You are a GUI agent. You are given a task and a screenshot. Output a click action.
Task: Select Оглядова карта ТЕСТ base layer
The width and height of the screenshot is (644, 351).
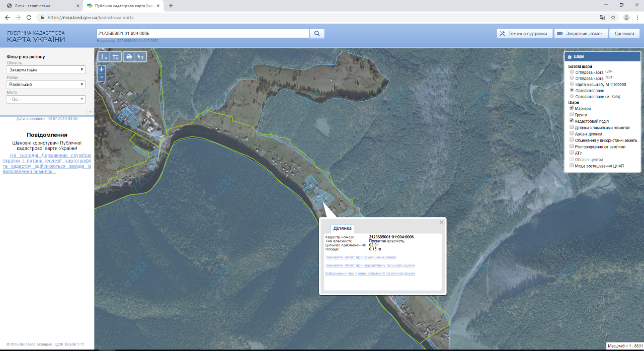[572, 78]
